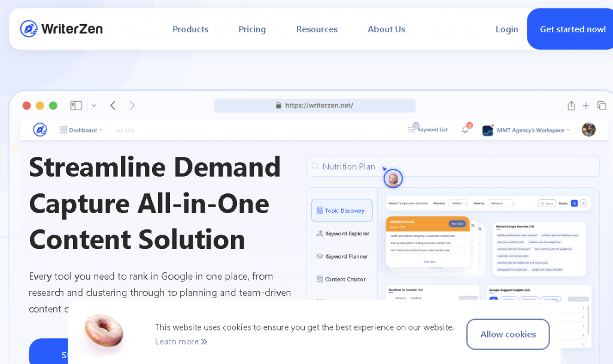Click Show ideas on Nutrition Plan card
613x364 pixels.
pos(427,262)
